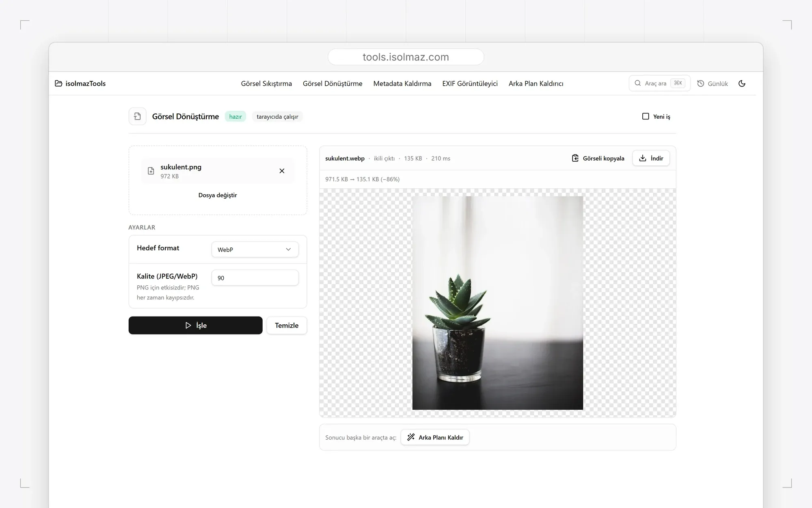Click the uploaded file icon beside sukulent.png
Image resolution: width=812 pixels, height=508 pixels.
pyautogui.click(x=151, y=171)
